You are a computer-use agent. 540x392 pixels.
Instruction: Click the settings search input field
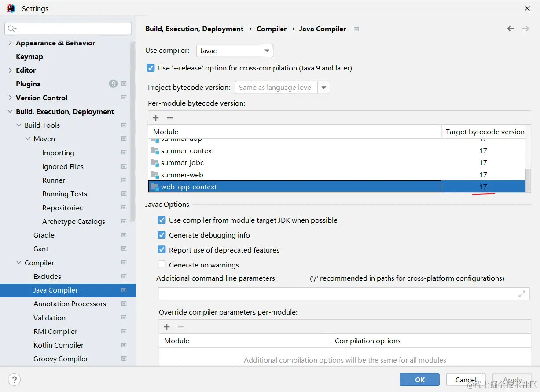(68, 29)
